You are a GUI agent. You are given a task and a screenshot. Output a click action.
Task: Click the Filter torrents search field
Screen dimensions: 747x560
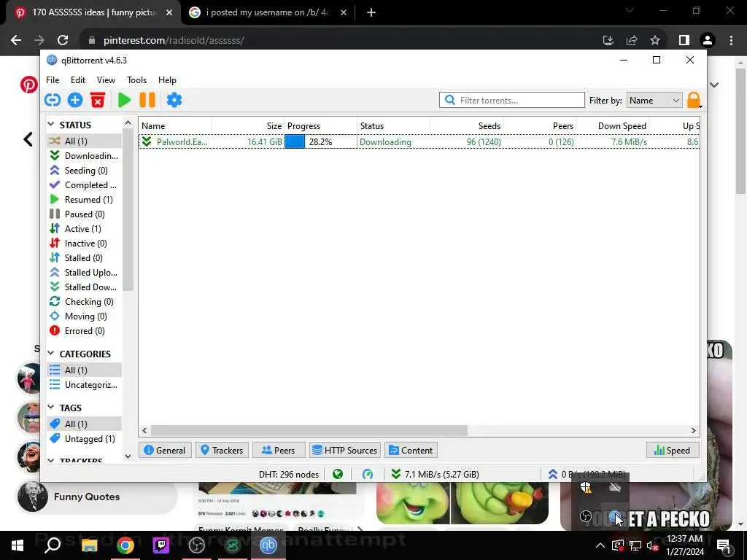tap(512, 100)
